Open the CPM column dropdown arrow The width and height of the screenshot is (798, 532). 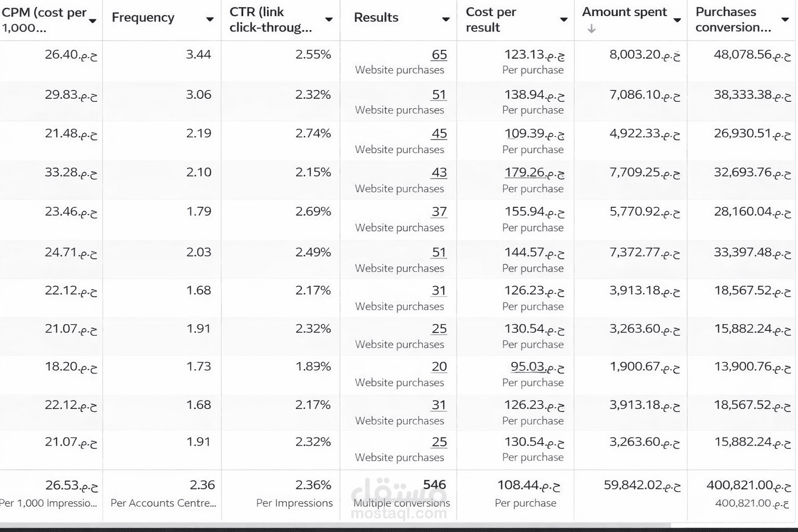pyautogui.click(x=93, y=21)
